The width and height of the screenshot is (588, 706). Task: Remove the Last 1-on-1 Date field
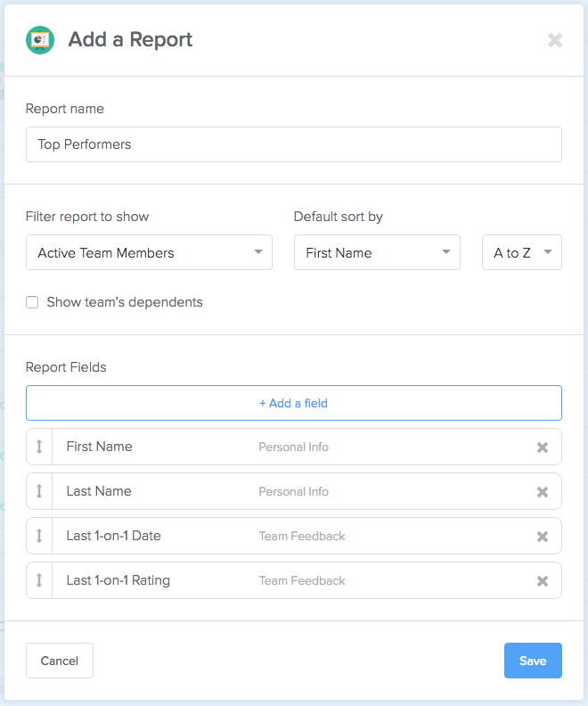coord(543,537)
